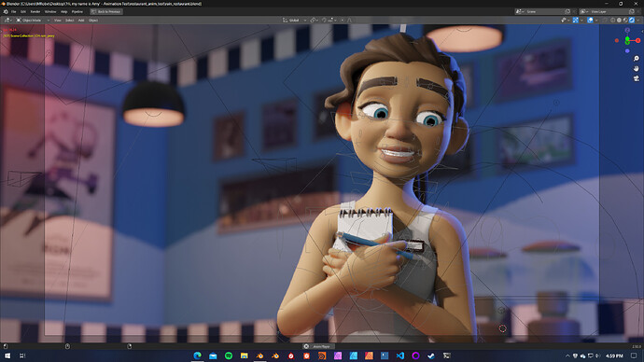Click the red X axis on navigation gizmo
Screen dimensions: 644x362
(x=637, y=41)
